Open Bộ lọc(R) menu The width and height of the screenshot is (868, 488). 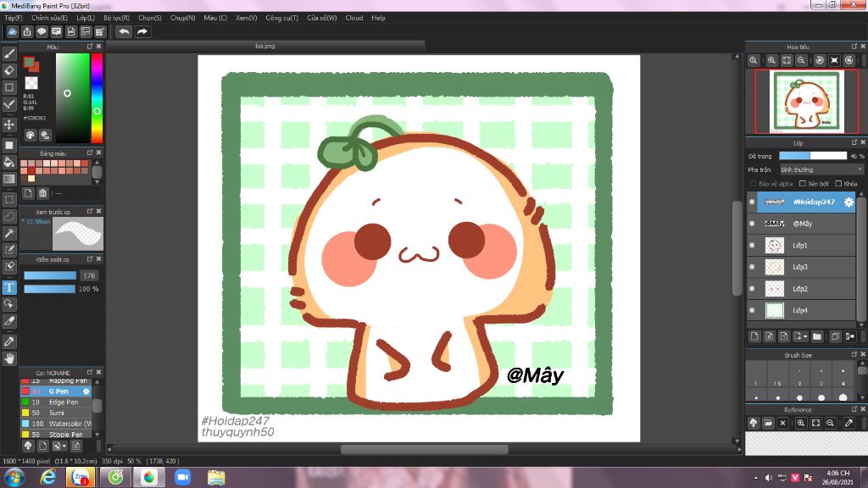point(116,18)
